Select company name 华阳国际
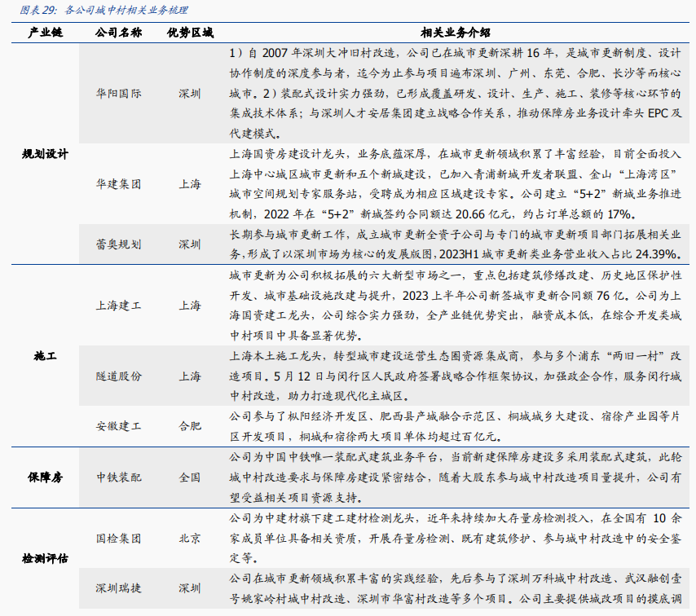696x616 pixels. pyautogui.click(x=118, y=93)
